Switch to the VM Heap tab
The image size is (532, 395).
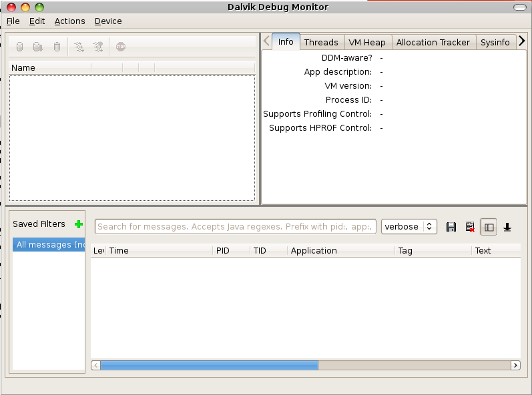[367, 43]
